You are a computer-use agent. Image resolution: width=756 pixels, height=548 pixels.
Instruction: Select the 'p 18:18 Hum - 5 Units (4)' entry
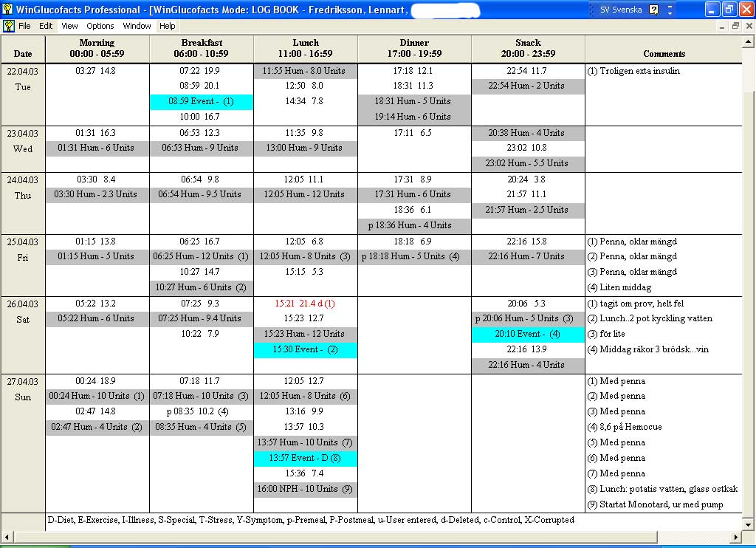tap(414, 256)
